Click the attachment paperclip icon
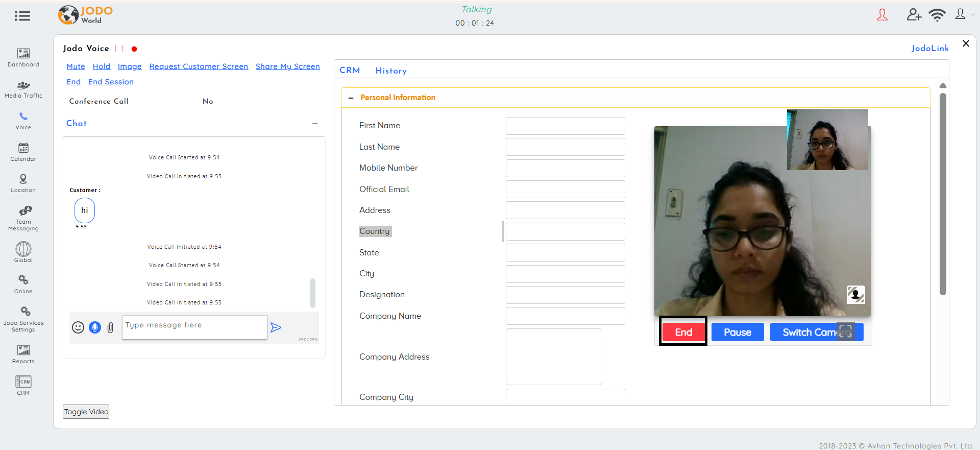Screen dimensions: 980x450 [x=110, y=327]
